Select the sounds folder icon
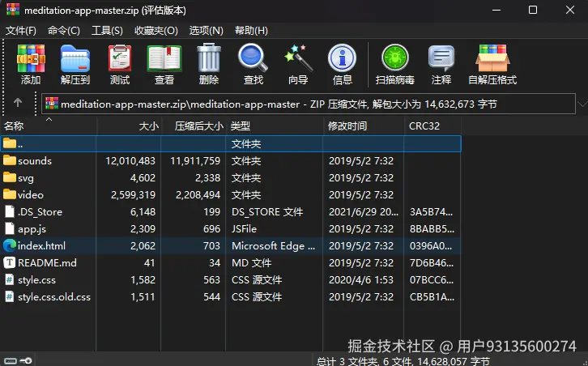 (10, 160)
